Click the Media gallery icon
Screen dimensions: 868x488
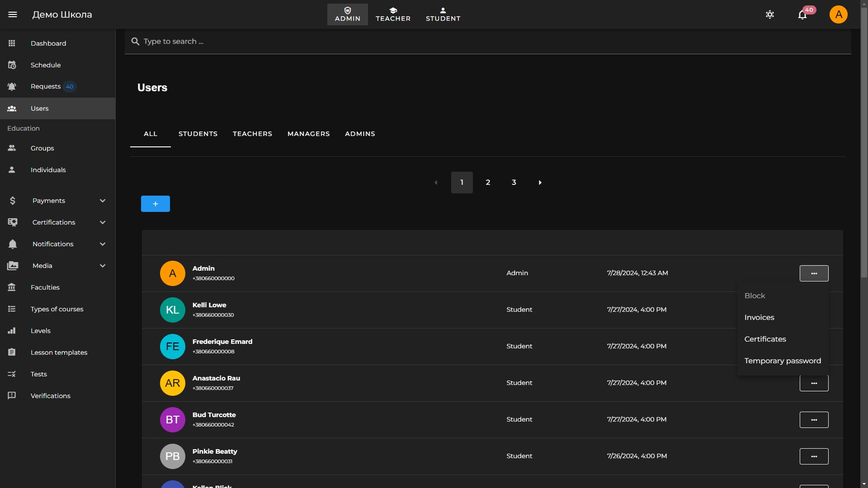click(x=13, y=266)
